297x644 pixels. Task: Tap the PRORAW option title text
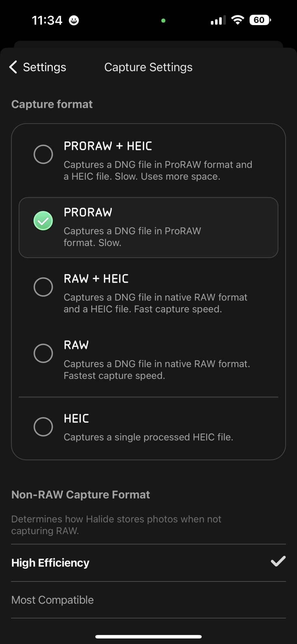tap(88, 212)
